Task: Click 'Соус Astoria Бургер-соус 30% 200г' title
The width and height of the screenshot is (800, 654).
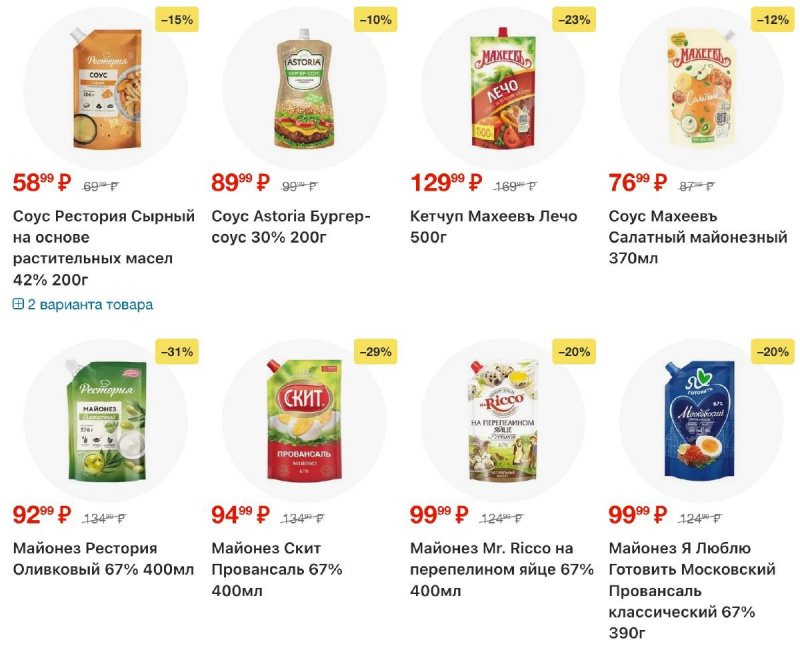Action: click(x=291, y=226)
